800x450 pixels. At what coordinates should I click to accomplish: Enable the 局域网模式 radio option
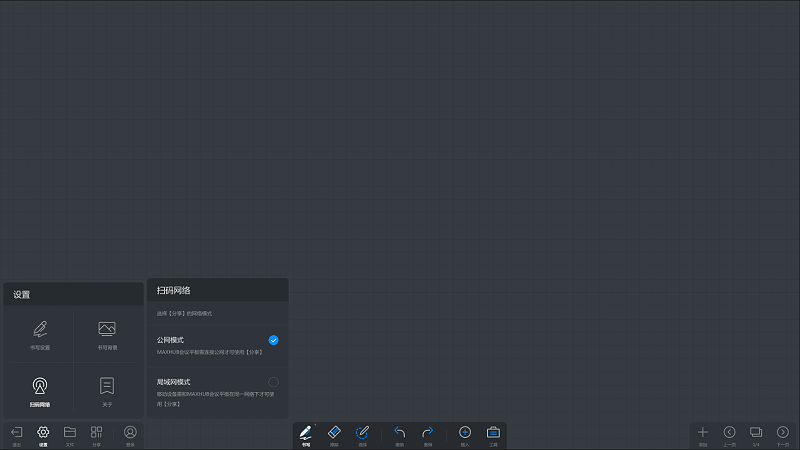tap(273, 382)
